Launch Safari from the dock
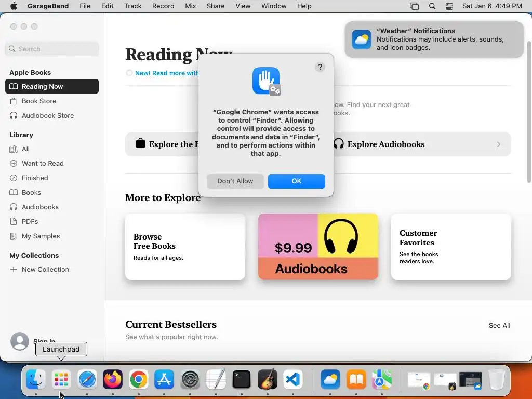This screenshot has width=532, height=399. [87, 379]
